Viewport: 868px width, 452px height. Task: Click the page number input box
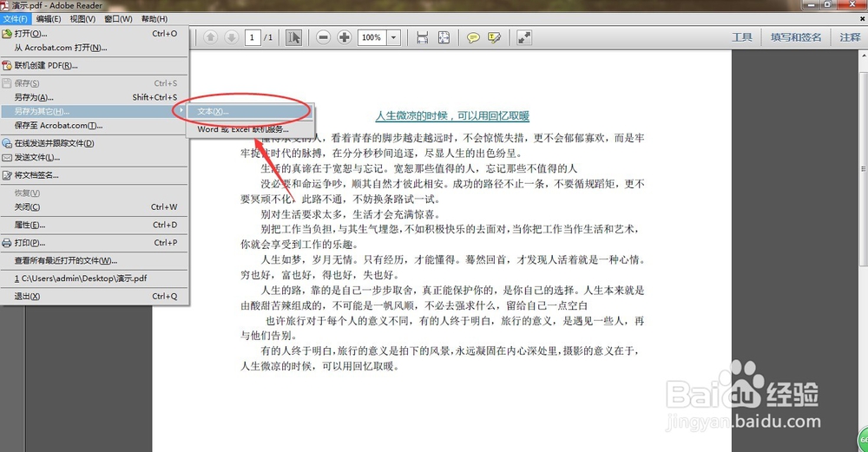[x=253, y=37]
